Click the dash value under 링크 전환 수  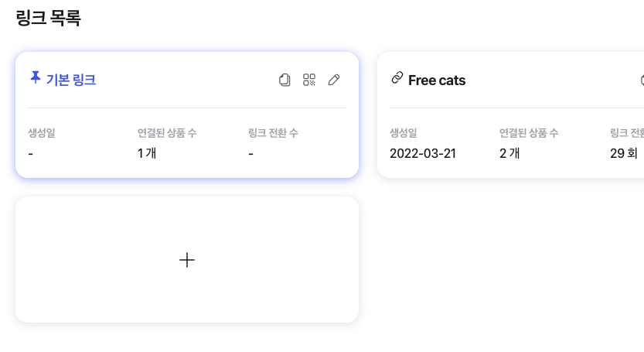(x=251, y=154)
